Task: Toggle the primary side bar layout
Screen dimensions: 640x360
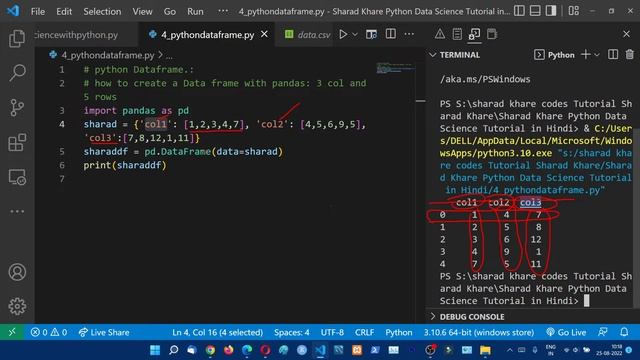Action: pos(519,11)
